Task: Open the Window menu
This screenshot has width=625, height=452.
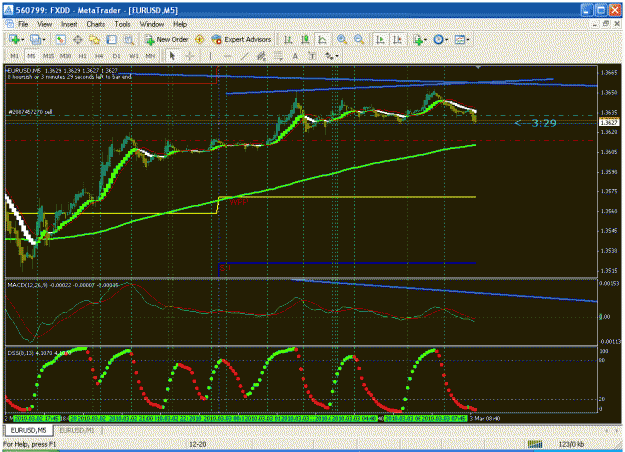Action: [x=152, y=24]
